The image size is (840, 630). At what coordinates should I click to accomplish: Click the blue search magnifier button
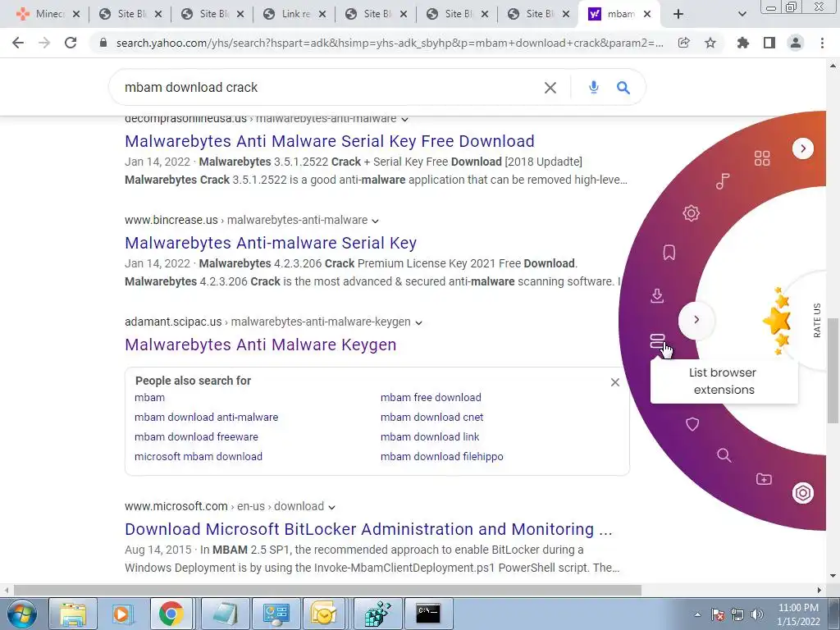pos(623,87)
